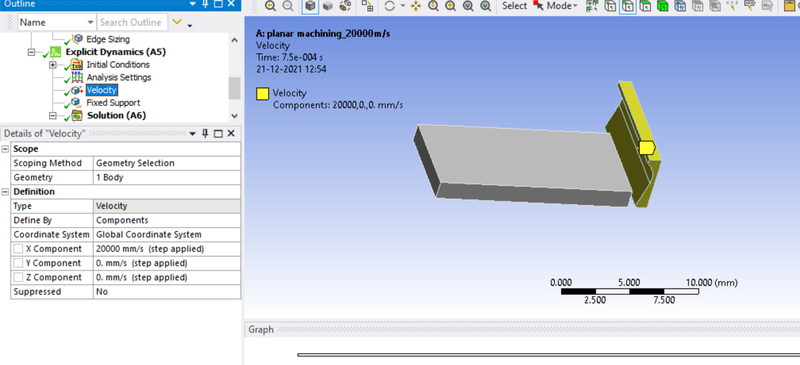Pin the Details of Velocity panel

click(205, 133)
